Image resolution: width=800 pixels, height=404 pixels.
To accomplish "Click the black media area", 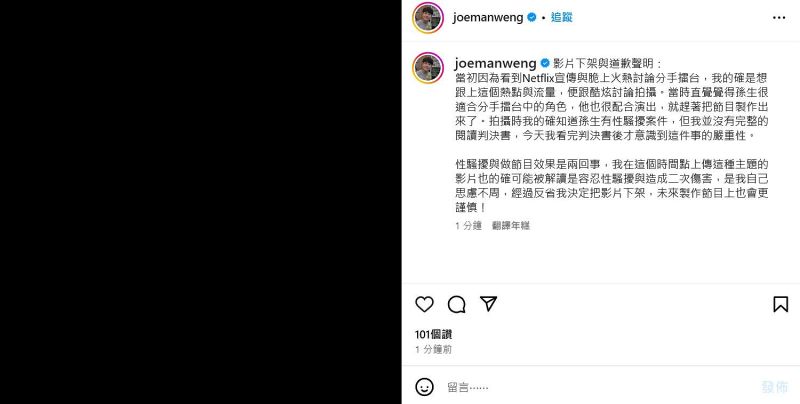I will [x=201, y=202].
